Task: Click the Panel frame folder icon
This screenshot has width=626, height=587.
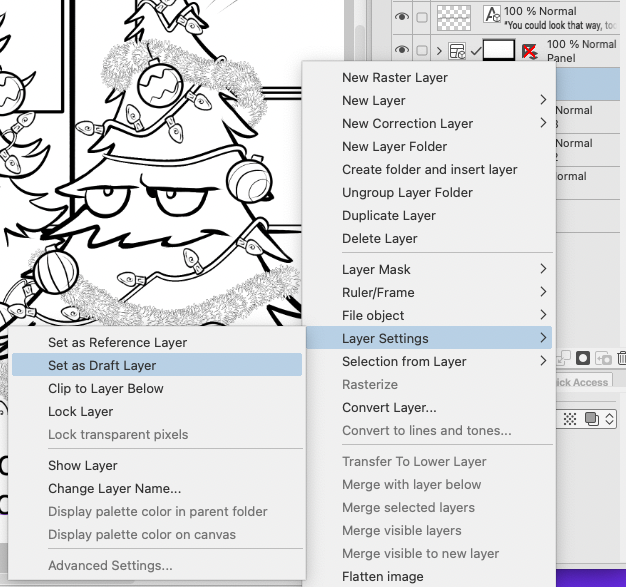Action: point(457,50)
